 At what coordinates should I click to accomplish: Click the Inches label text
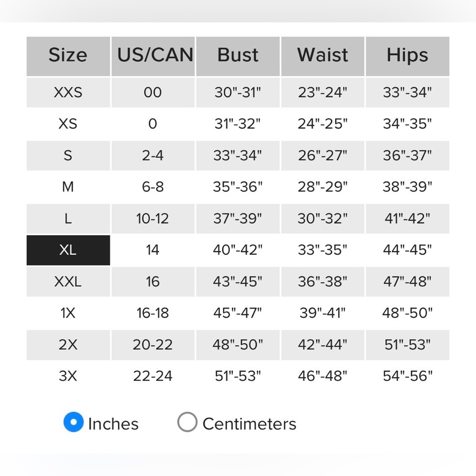[x=113, y=424]
